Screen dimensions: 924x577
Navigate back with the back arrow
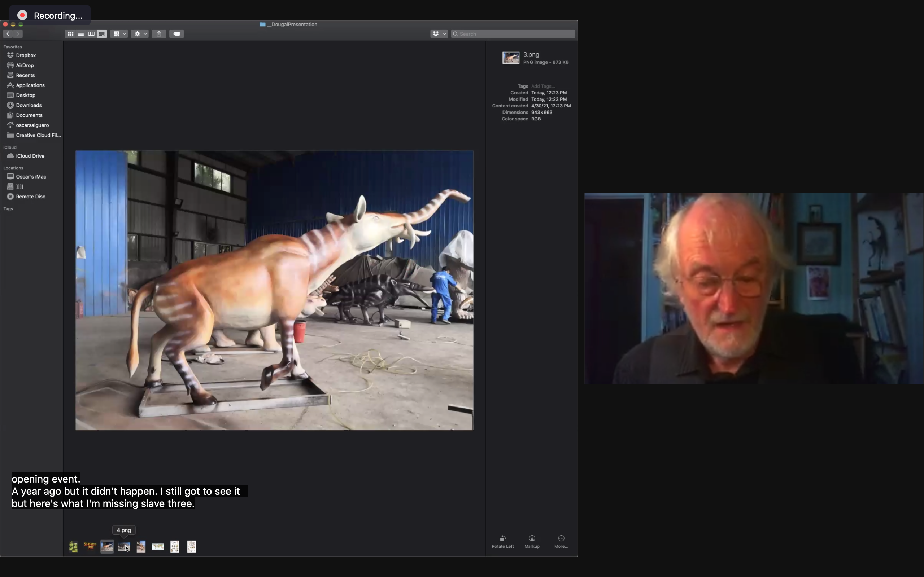(8, 34)
